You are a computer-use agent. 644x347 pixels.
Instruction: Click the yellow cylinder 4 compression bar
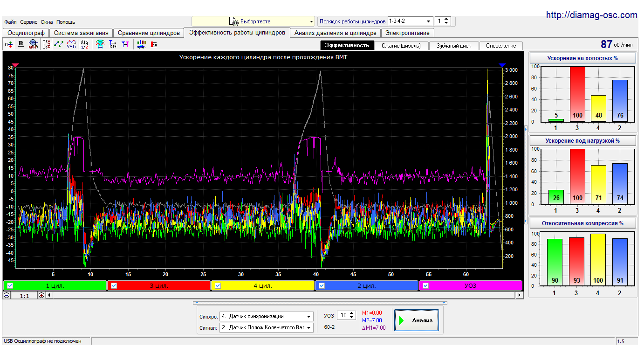[x=598, y=259]
